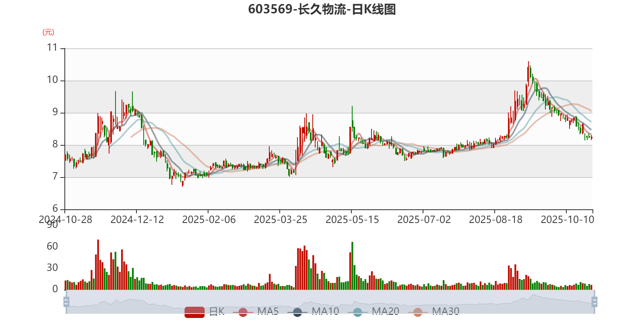644x322 pixels.
Task: Click the volume axis label 0
Action: 55,289
